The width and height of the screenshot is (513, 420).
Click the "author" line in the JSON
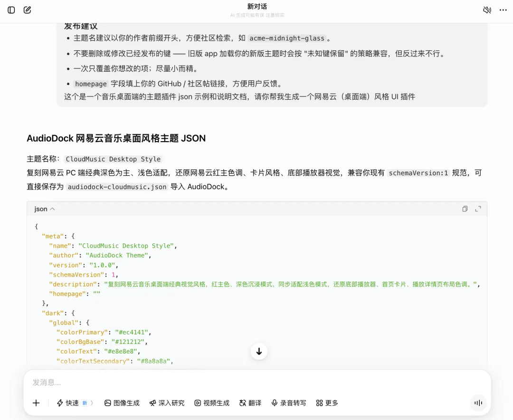[100, 255]
